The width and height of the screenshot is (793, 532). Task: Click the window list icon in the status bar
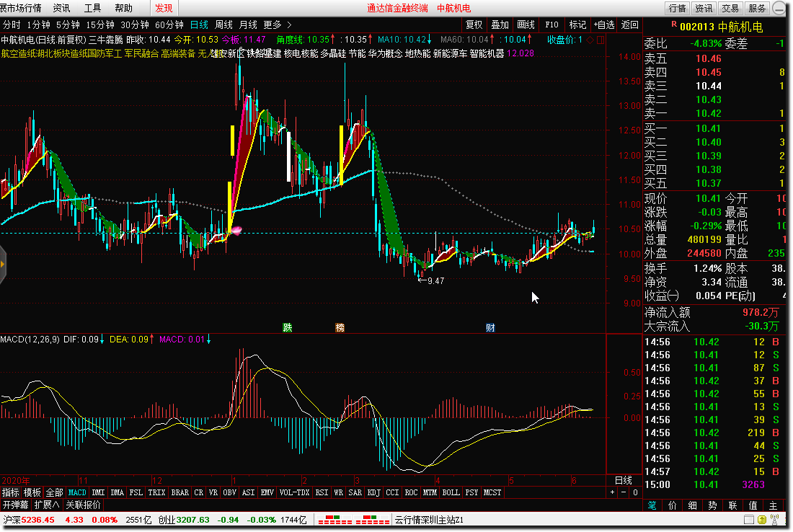click(749, 520)
